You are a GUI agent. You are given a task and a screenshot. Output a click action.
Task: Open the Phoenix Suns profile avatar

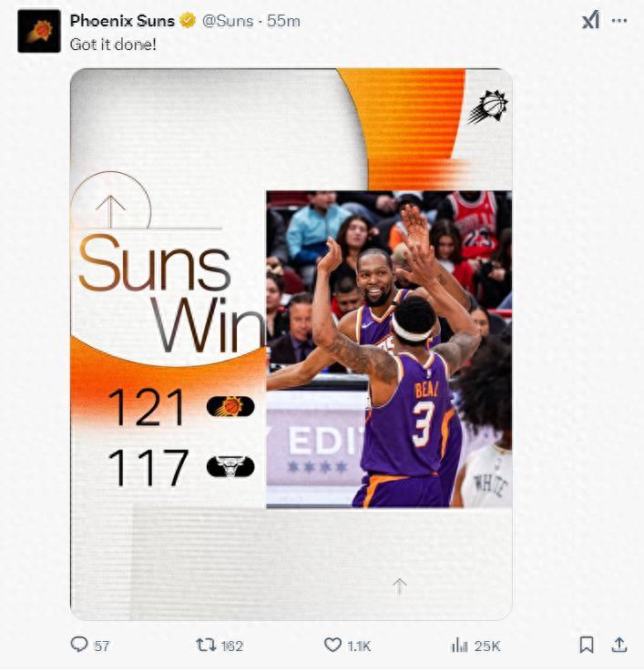pyautogui.click(x=39, y=31)
